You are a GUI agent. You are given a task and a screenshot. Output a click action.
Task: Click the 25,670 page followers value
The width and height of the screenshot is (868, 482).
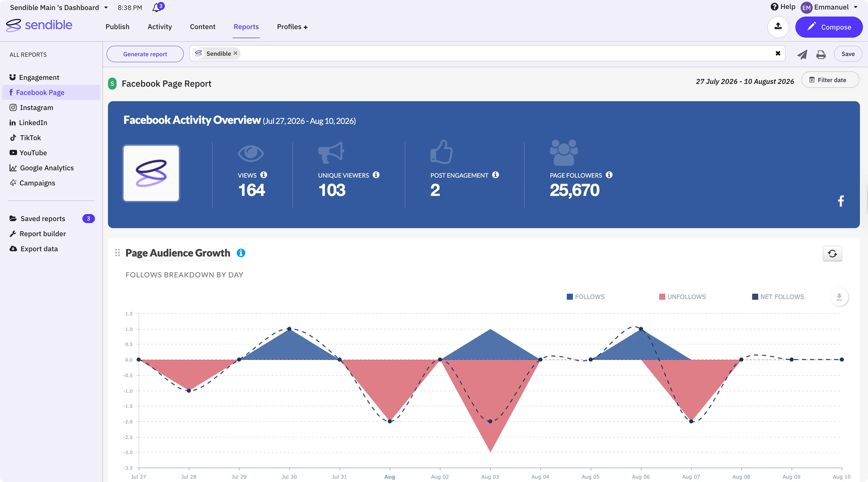point(574,190)
